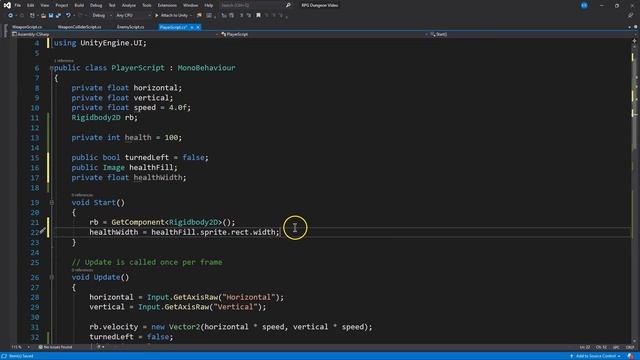The image size is (640, 360).
Task: Open the Window menu
Action: click(x=190, y=5)
